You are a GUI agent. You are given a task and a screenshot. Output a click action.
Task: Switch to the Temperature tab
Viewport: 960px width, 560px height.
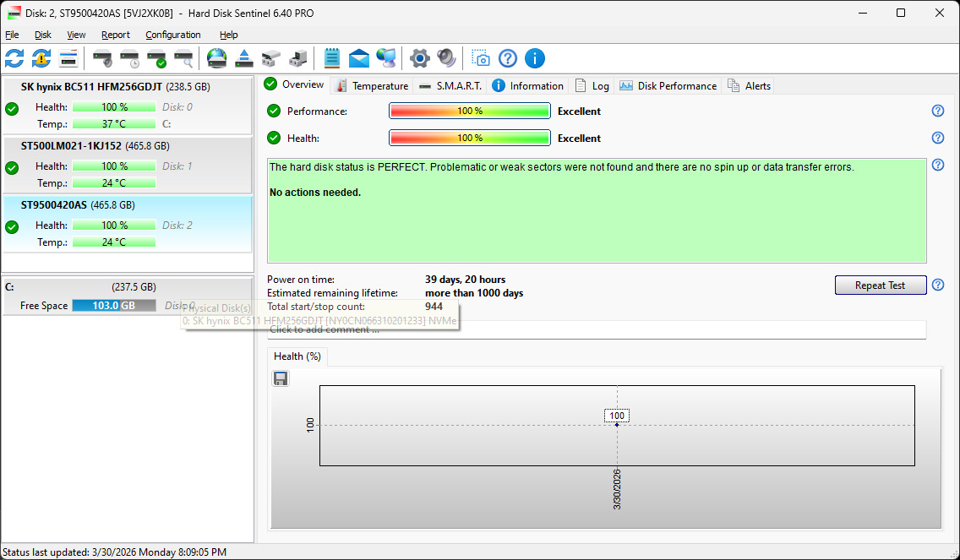(372, 85)
